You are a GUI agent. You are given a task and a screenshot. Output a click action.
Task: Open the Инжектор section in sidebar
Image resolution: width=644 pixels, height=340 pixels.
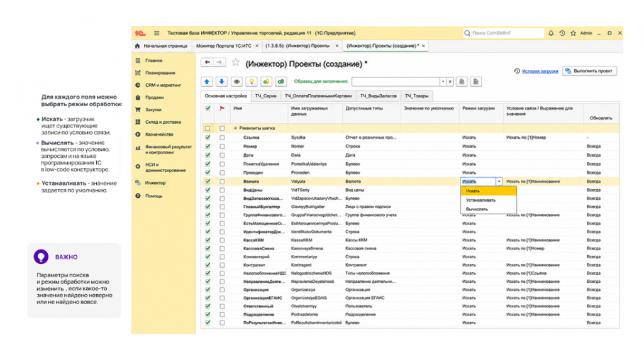pos(155,183)
